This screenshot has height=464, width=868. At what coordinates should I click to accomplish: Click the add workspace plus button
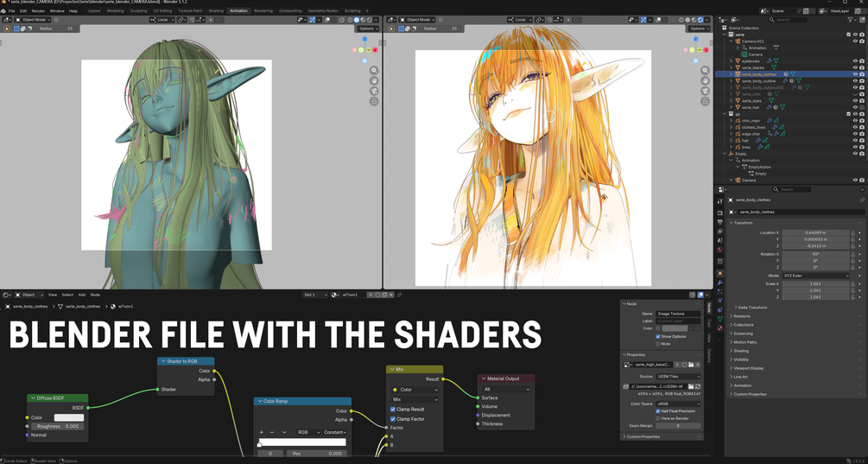367,11
